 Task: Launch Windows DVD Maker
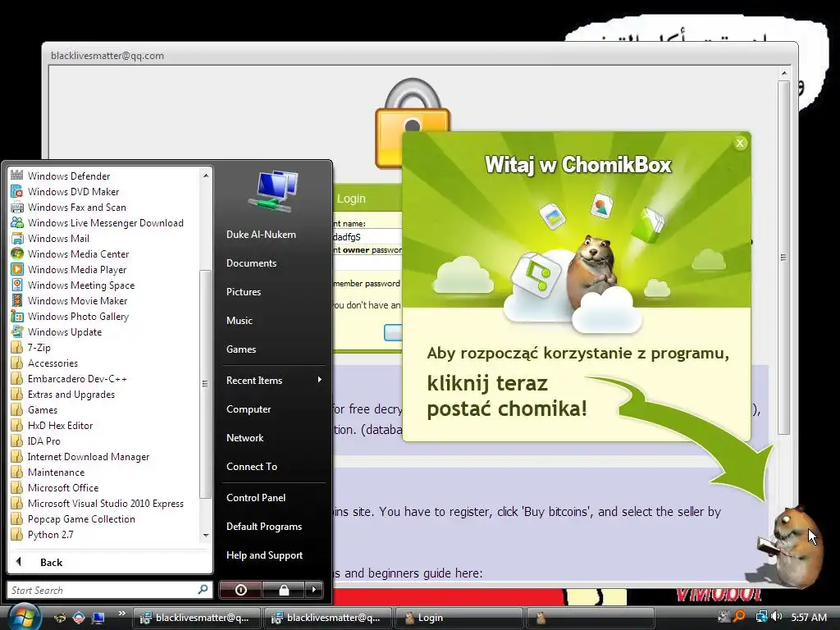click(x=73, y=191)
